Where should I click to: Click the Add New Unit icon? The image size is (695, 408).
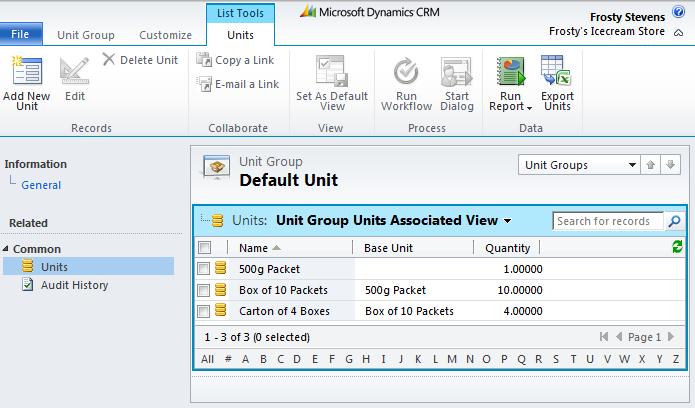click(x=27, y=71)
